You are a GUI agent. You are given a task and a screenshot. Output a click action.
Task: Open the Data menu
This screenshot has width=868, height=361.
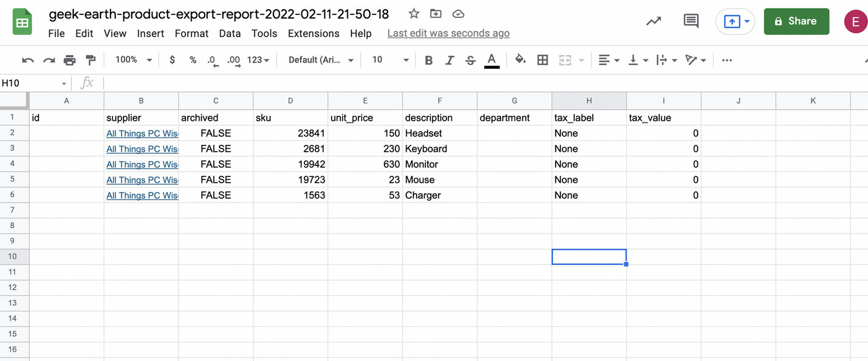(229, 33)
